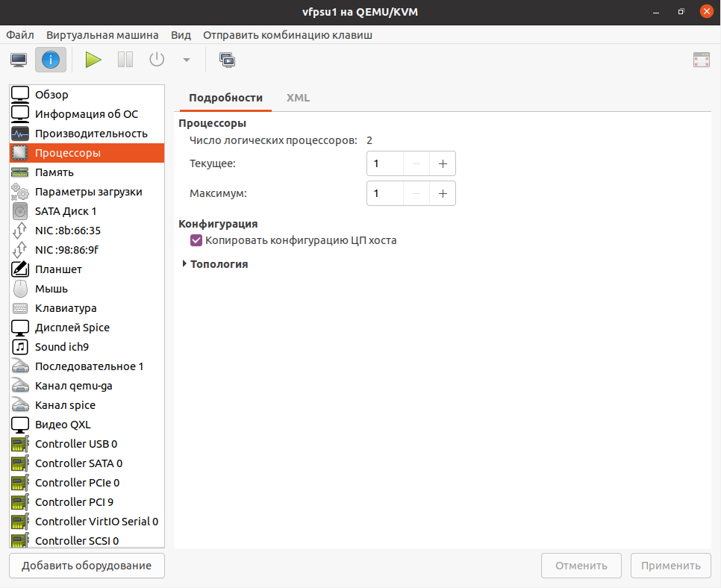Toggle fullscreen mode icon in toolbar

[702, 60]
